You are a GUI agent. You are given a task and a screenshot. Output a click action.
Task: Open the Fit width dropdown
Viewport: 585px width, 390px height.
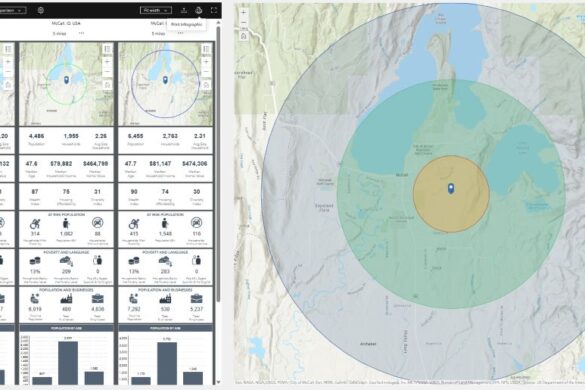tap(156, 10)
